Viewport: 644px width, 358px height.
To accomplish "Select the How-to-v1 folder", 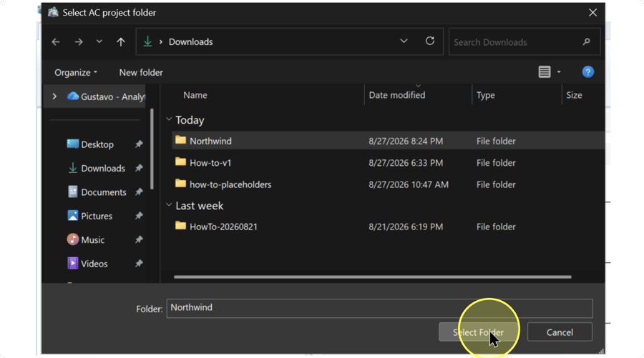I will [210, 163].
